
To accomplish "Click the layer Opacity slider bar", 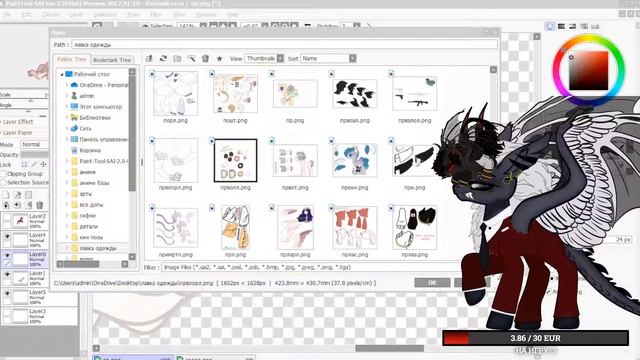I will point(34,155).
